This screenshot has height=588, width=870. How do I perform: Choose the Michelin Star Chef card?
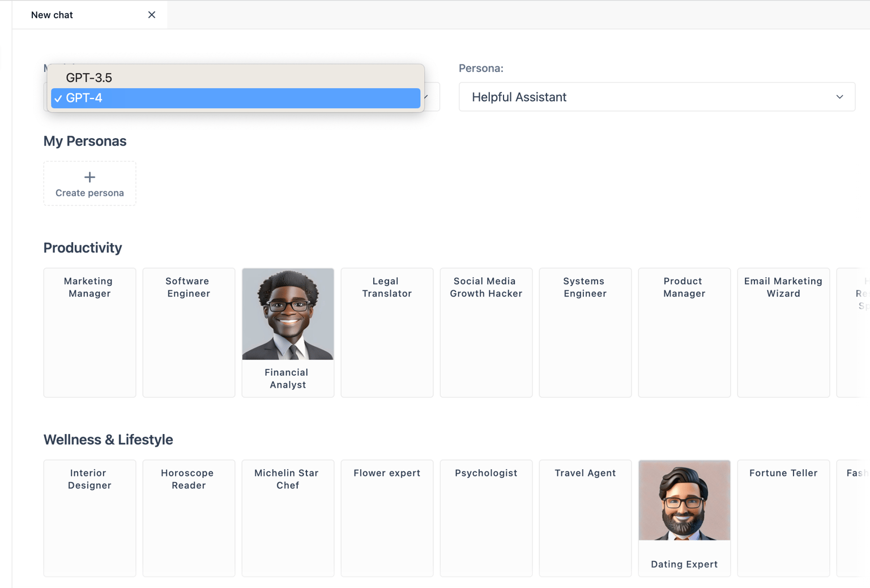point(288,518)
